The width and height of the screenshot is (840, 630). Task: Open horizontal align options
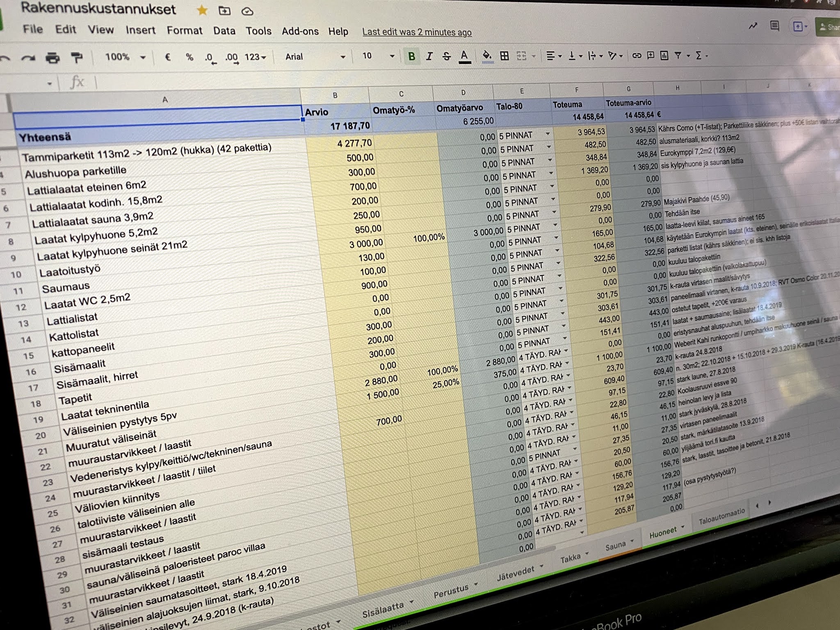click(554, 56)
